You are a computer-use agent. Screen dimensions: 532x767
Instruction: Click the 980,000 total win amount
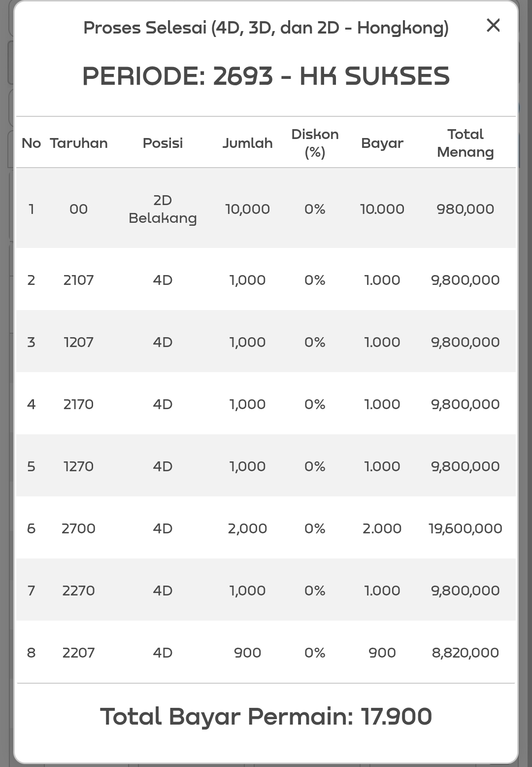465,209
